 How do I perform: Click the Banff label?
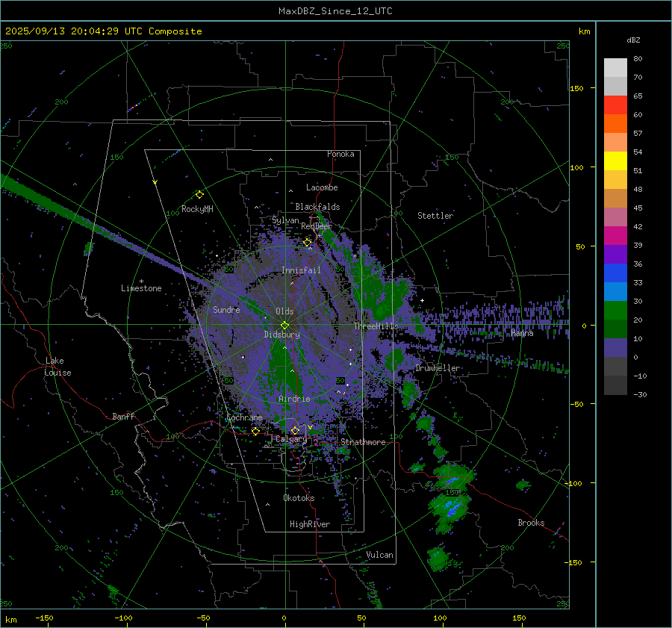coord(123,416)
